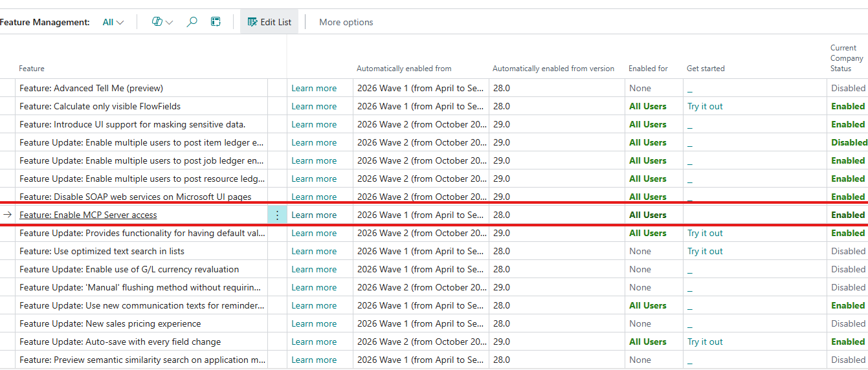The image size is (868, 370).
Task: Click Learn more for Advanced Tell Me
Action: [314, 88]
